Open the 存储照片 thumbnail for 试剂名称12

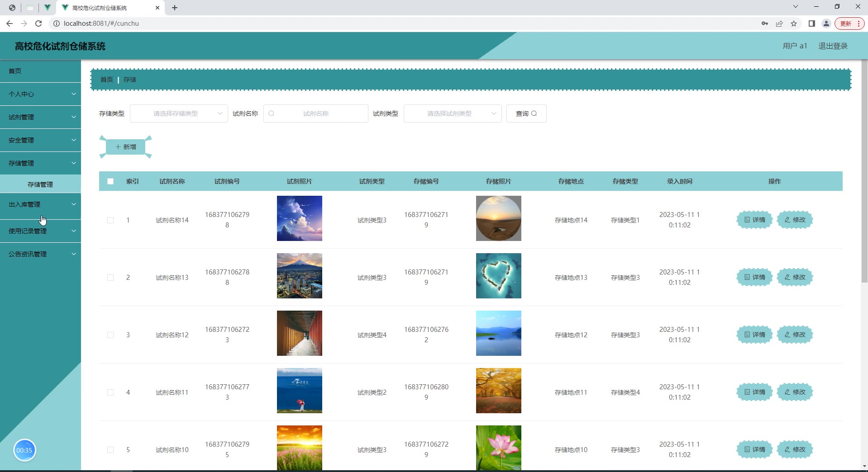coord(499,333)
